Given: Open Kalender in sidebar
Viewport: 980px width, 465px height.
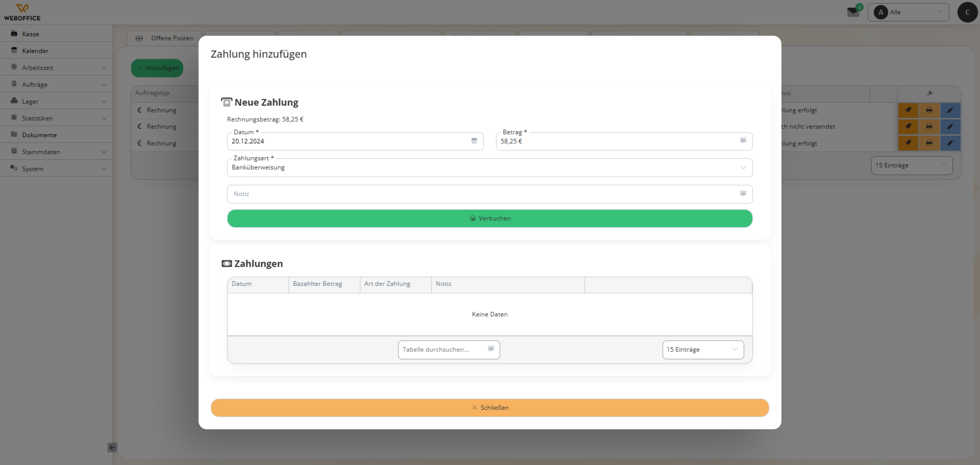Looking at the screenshot, I should pyautogui.click(x=56, y=50).
